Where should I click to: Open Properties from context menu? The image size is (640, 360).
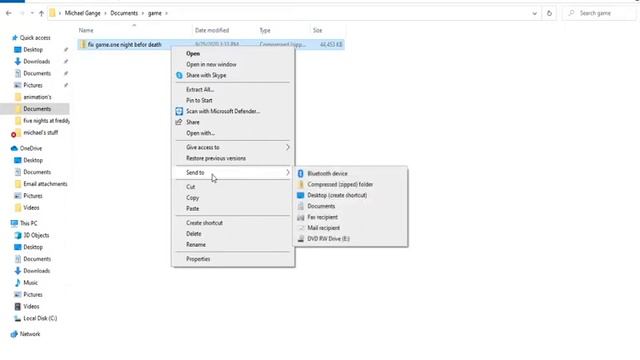coord(198,259)
